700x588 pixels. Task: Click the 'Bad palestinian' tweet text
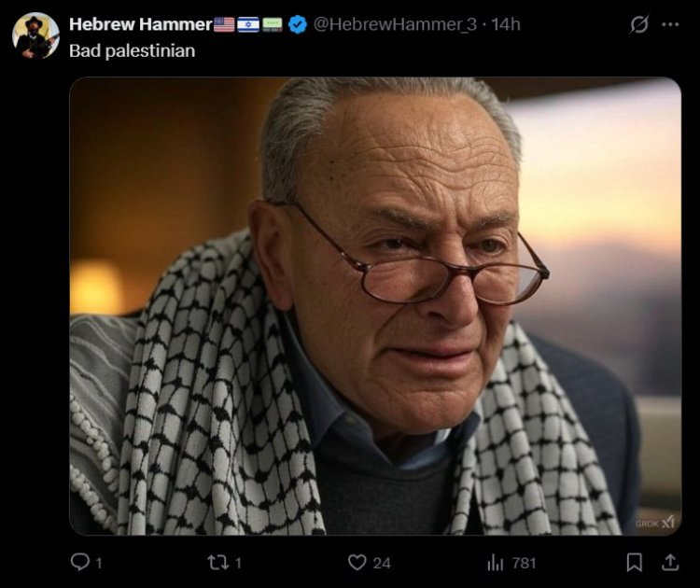[x=132, y=50]
